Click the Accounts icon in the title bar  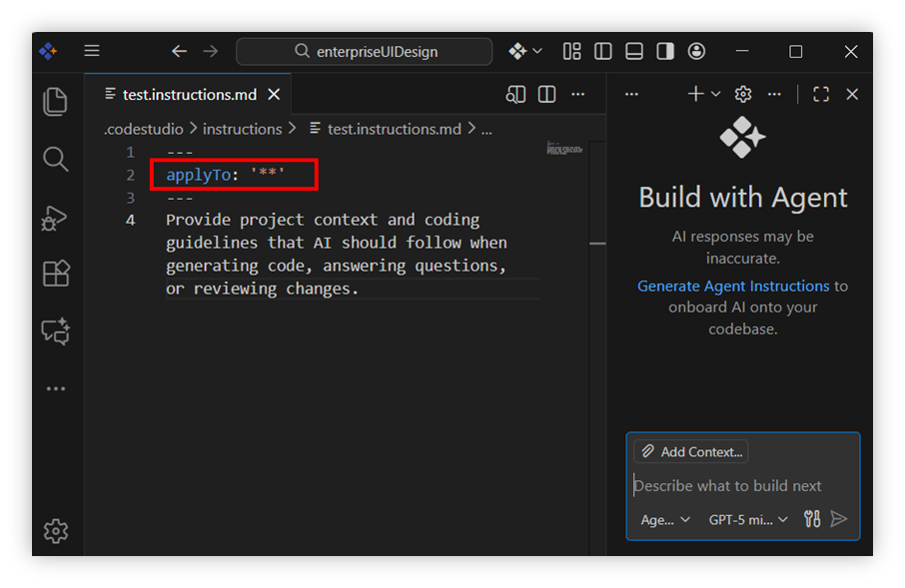(x=696, y=51)
